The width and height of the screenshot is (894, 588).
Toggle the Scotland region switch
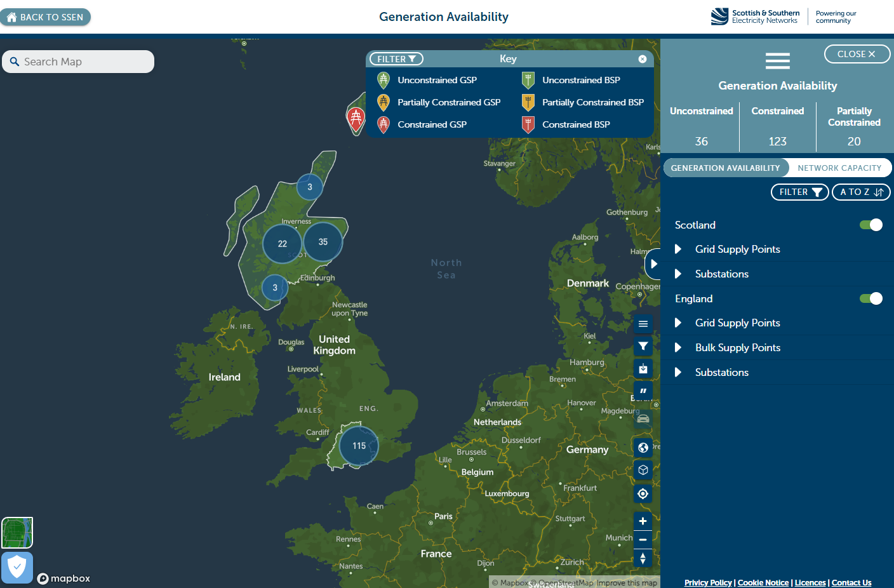[871, 225]
